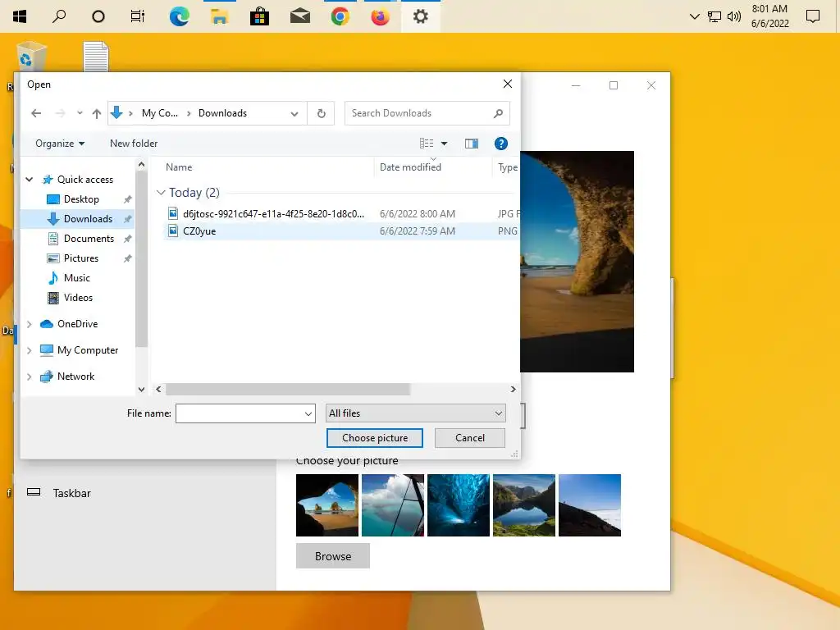840x630 pixels.
Task: Click the d6jtosc file icon
Action: (173, 214)
